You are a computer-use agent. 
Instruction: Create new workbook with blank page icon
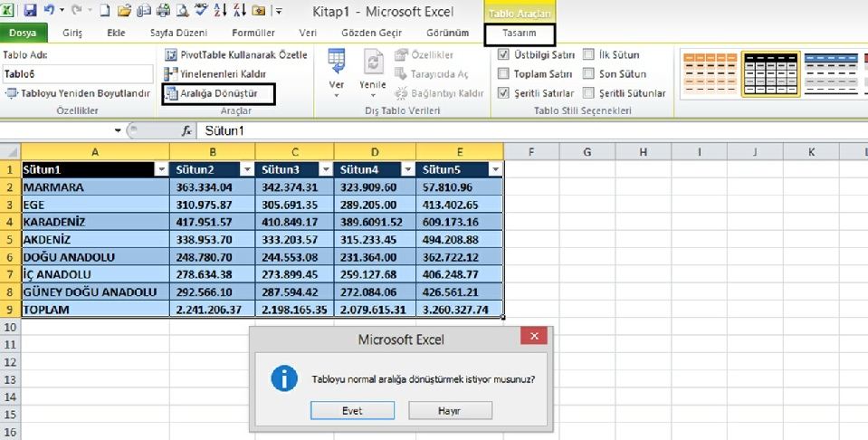click(x=105, y=10)
